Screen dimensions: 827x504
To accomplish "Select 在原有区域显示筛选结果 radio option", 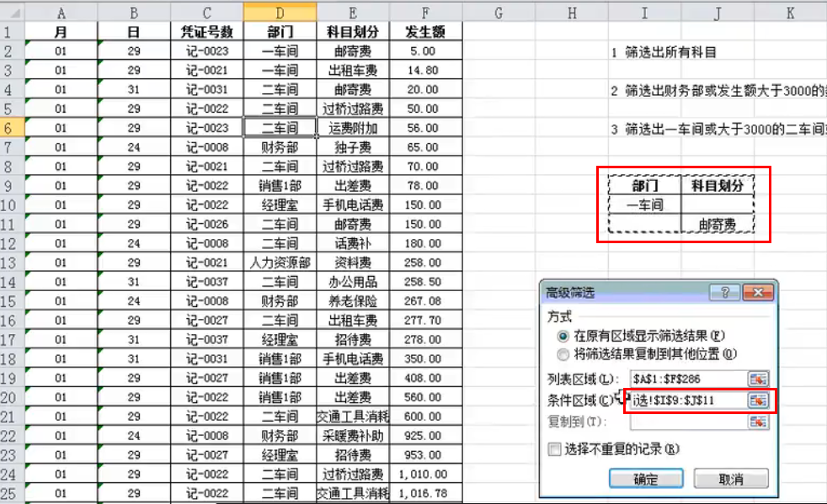I will [563, 335].
